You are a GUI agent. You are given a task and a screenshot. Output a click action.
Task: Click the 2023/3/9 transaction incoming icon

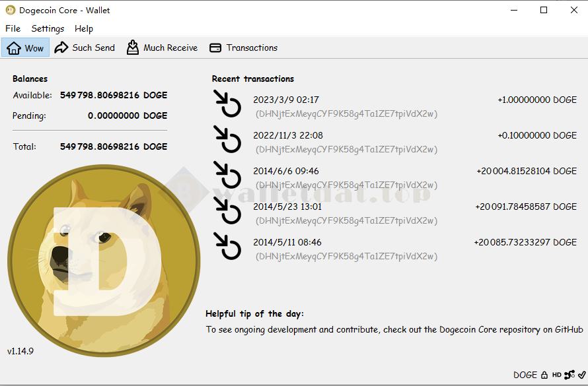228,106
